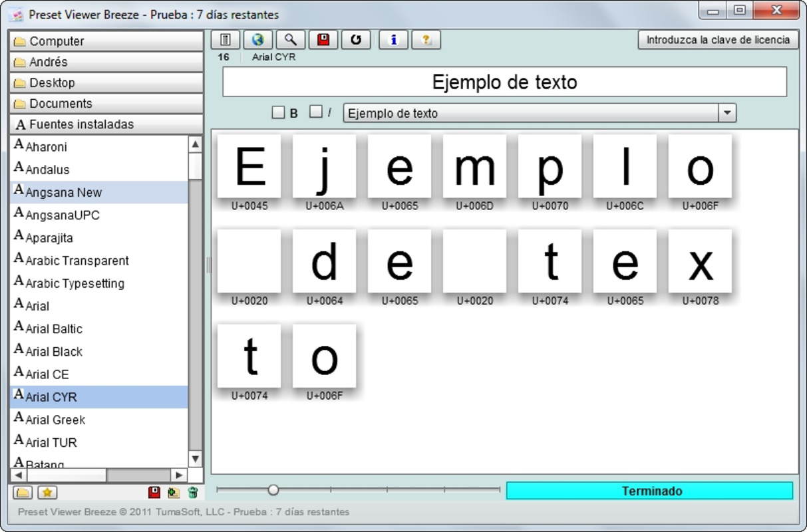Click the folder icon button below the font list
This screenshot has height=532, width=807.
[x=23, y=493]
